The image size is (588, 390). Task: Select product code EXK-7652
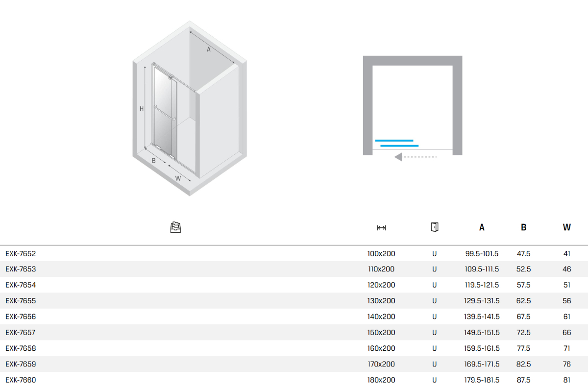point(21,254)
